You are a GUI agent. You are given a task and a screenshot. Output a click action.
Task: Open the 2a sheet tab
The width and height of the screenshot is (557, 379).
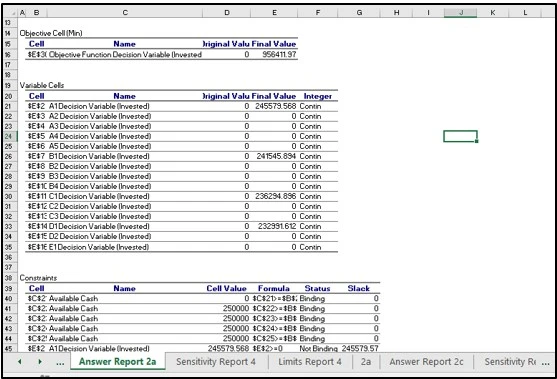pos(366,362)
